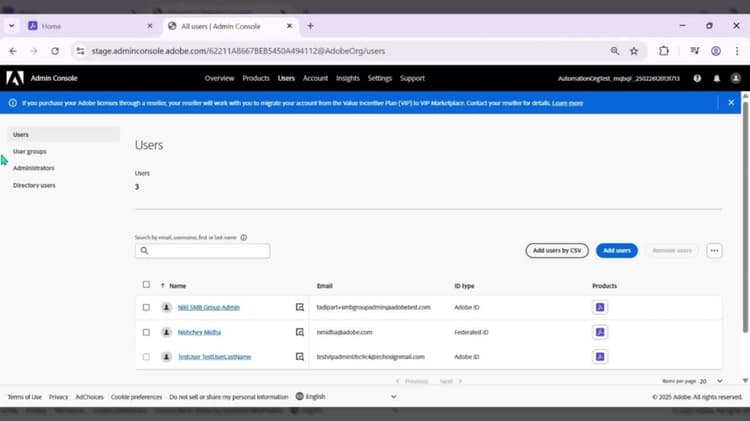
Task: Open the items per page dropdown
Action: pos(712,381)
